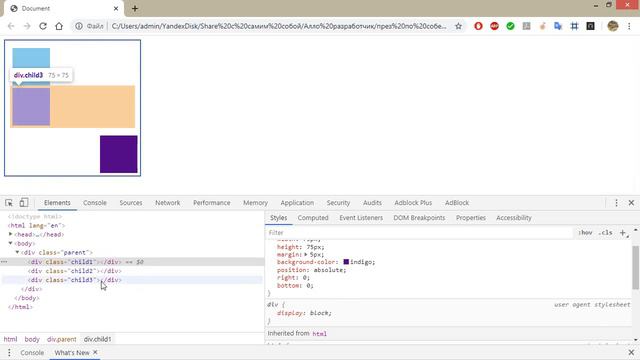Add a new style rule with plus icon

coord(622,233)
